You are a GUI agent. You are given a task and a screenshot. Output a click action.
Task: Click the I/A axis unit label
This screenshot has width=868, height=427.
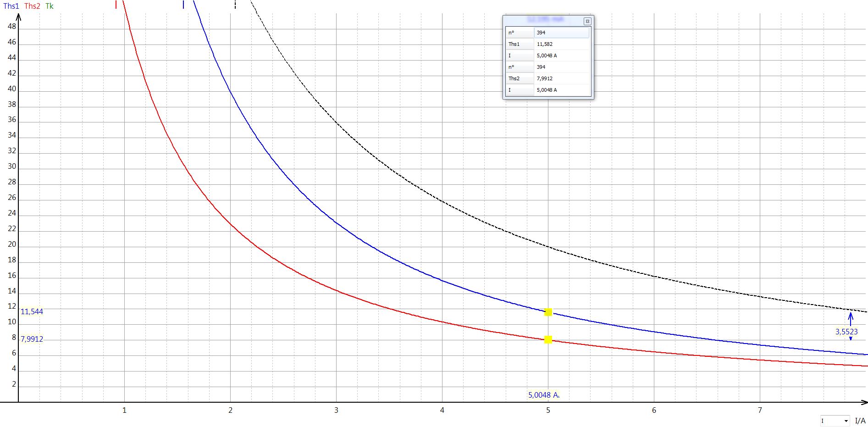pos(860,421)
